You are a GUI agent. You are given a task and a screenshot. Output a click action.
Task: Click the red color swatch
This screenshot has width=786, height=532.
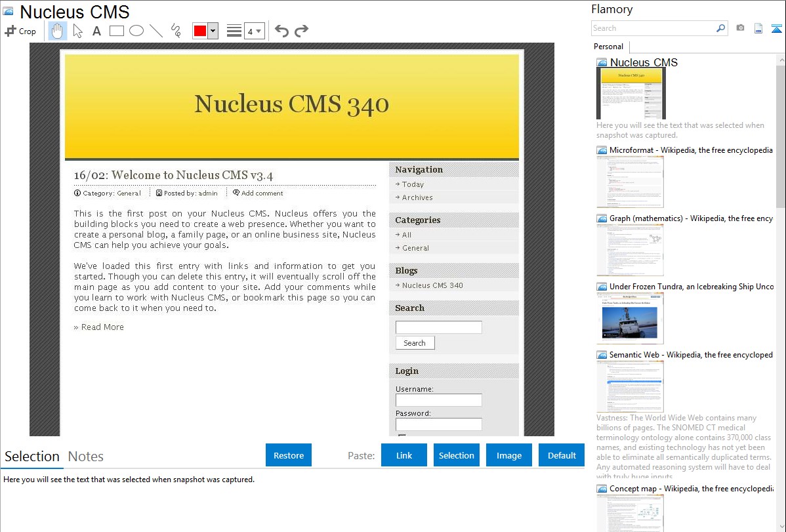pos(200,31)
